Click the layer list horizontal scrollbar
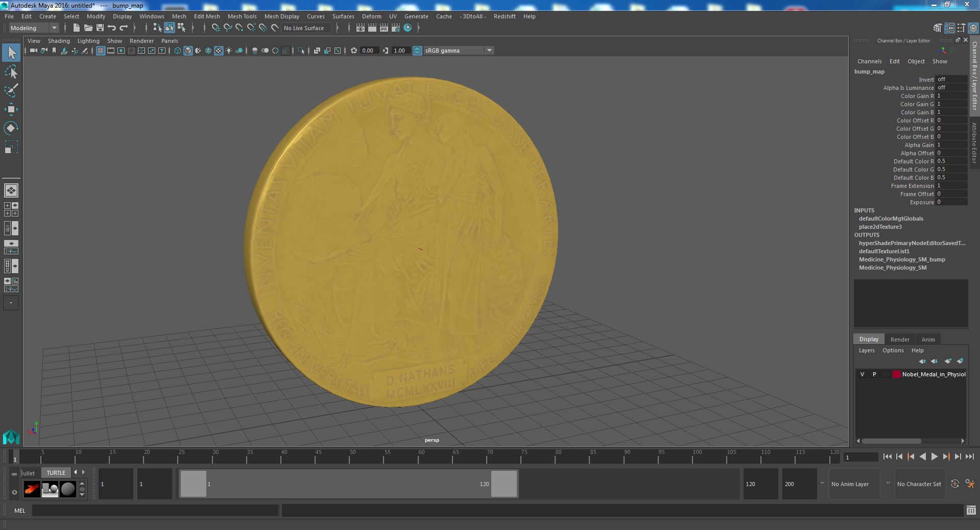Image resolution: width=980 pixels, height=530 pixels. tap(891, 441)
